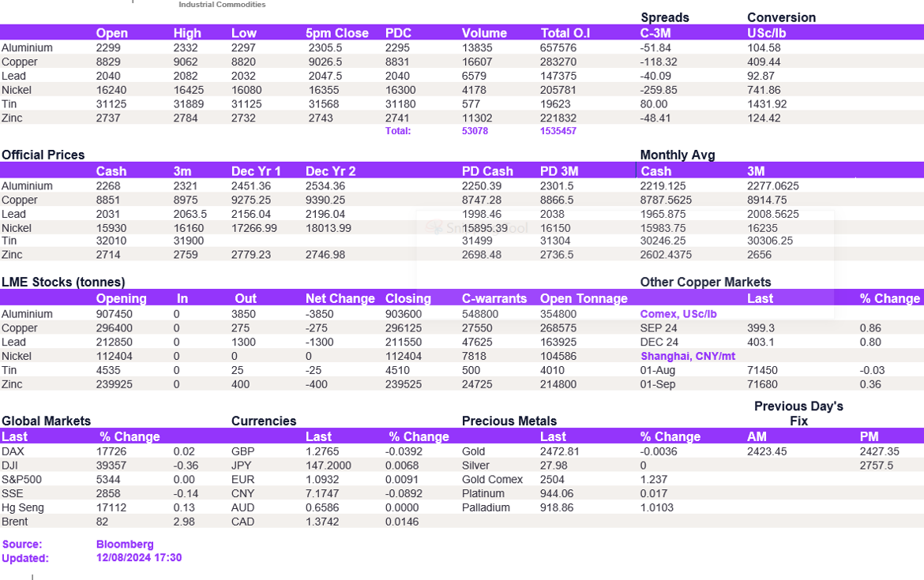This screenshot has width=924, height=580.
Task: Select the Lead Low value 2032
Action: (x=243, y=76)
